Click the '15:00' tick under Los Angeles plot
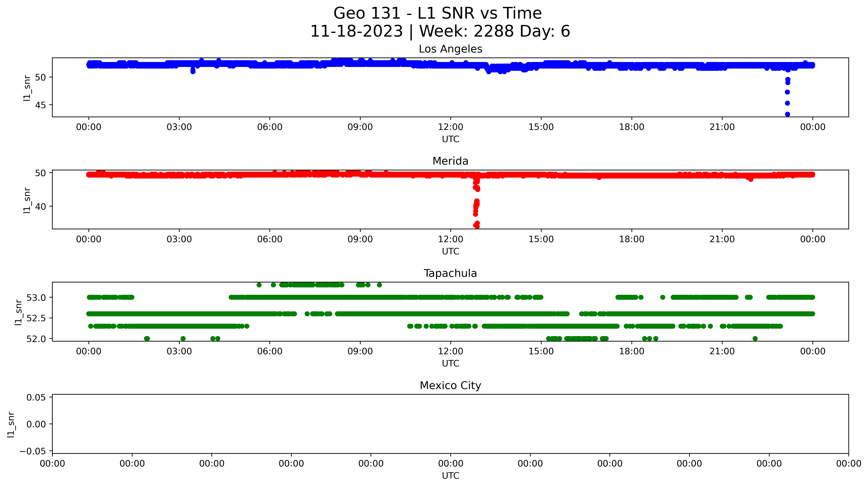The height and width of the screenshot is (487, 868). pos(541,127)
